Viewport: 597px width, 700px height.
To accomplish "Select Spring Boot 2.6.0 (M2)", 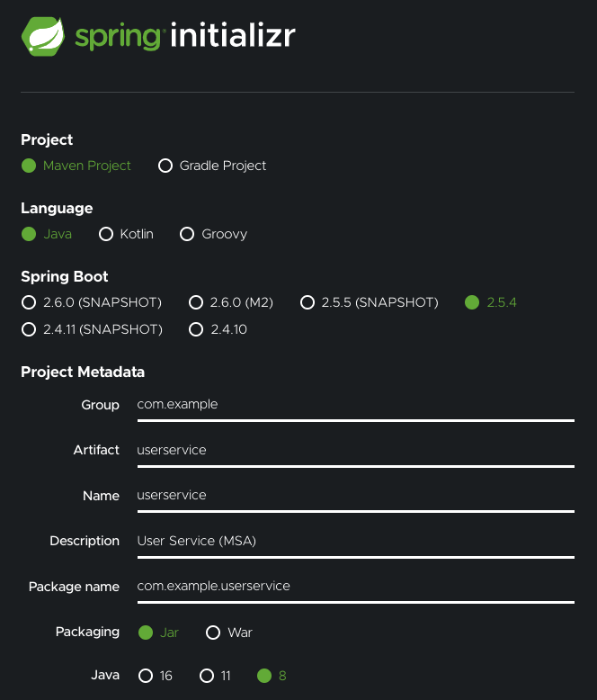I will (x=196, y=302).
